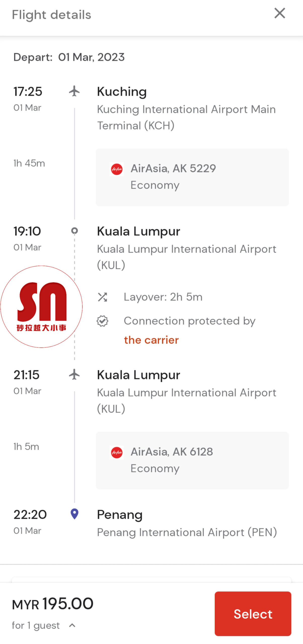The image size is (303, 644).
Task: Expand price breakdown chevron beside guest
Action: point(72,625)
